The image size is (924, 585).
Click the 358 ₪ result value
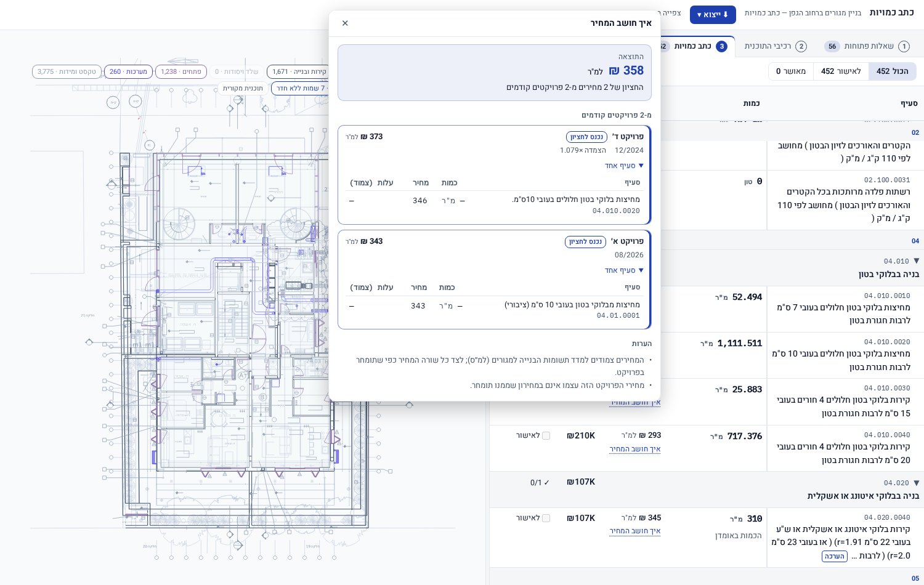(626, 71)
